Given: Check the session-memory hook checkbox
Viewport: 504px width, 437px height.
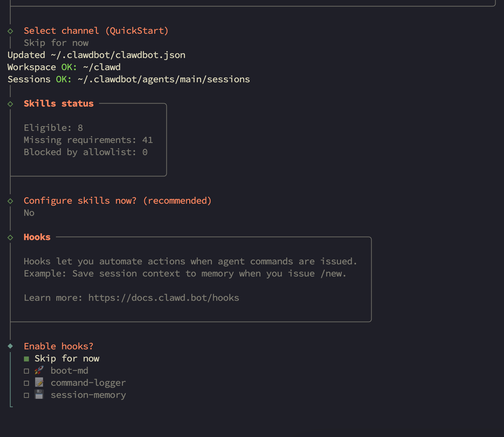Looking at the screenshot, I should coord(27,395).
